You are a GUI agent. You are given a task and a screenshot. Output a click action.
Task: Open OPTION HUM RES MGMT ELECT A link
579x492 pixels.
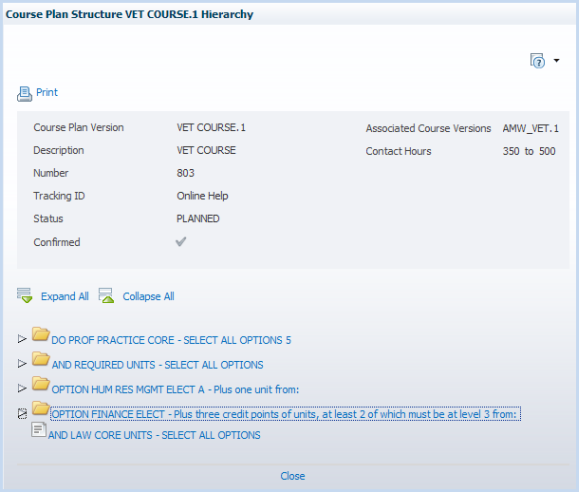click(175, 390)
